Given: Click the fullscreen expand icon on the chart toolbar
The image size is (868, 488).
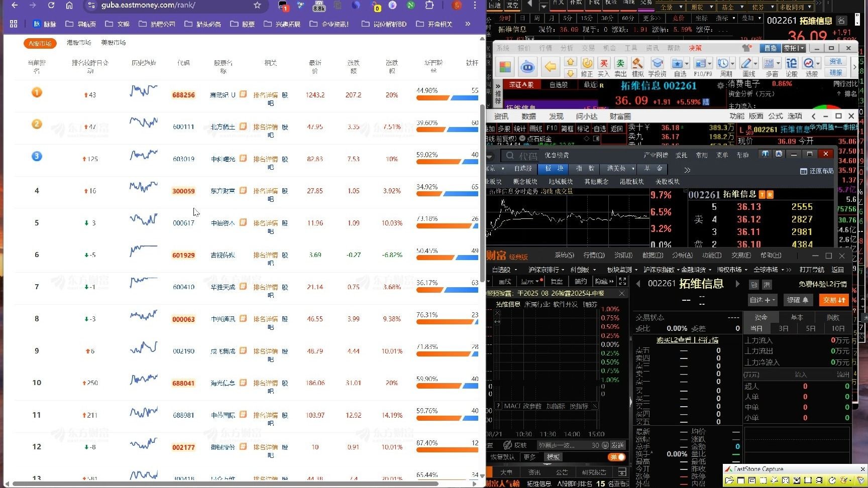Looking at the screenshot, I should tap(623, 281).
